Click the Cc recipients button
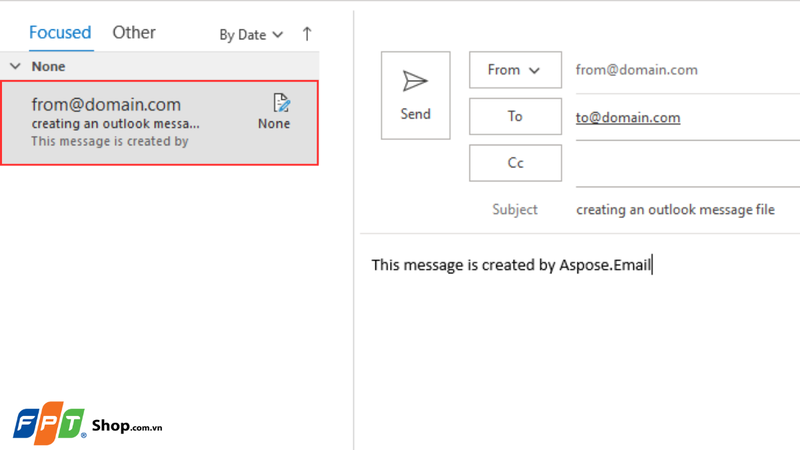Viewport: 800px width, 450px height. point(515,163)
